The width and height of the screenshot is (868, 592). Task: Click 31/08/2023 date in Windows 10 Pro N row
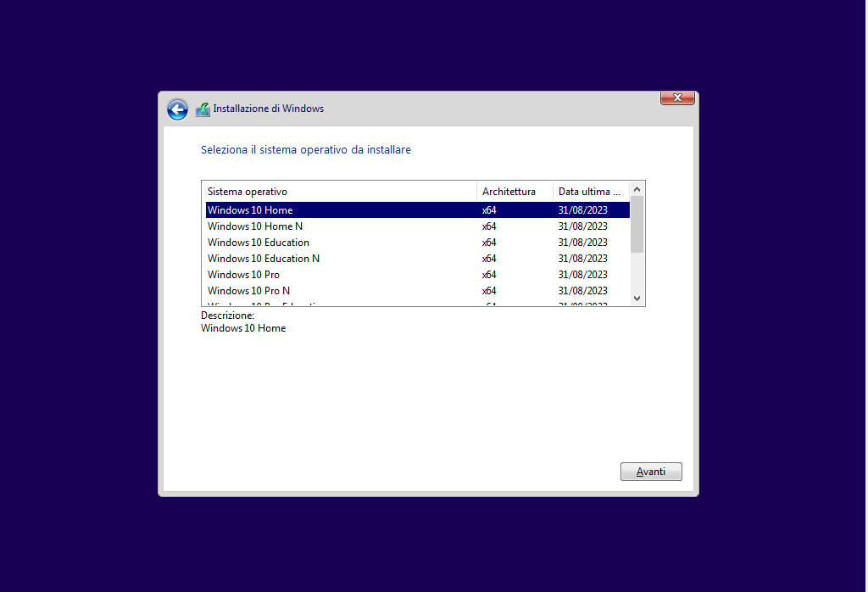(583, 290)
